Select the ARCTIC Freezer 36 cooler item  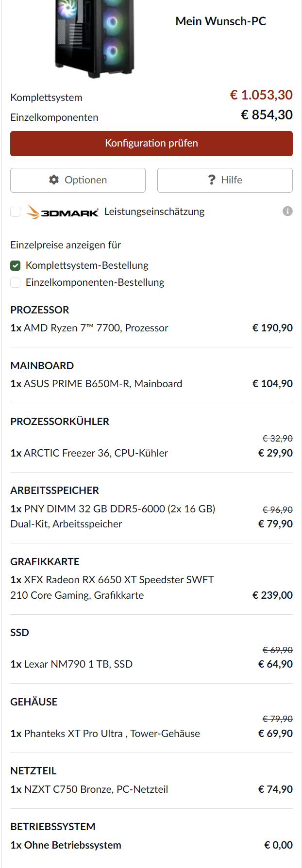(x=96, y=453)
